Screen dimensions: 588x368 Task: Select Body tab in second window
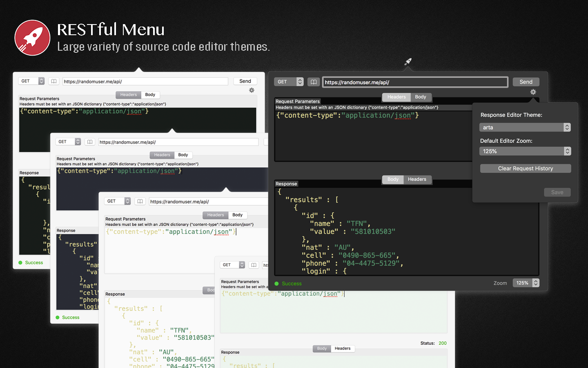(183, 155)
